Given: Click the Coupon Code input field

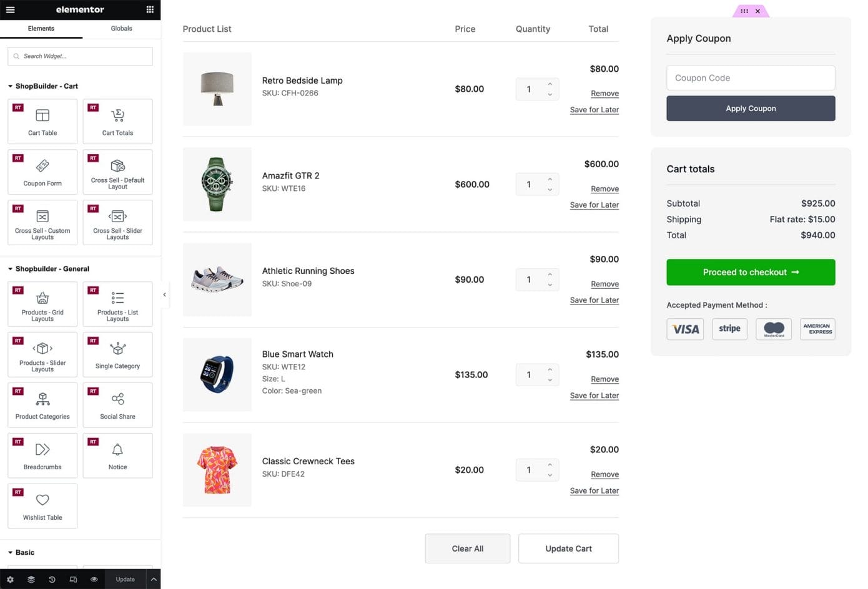Looking at the screenshot, I should [751, 77].
